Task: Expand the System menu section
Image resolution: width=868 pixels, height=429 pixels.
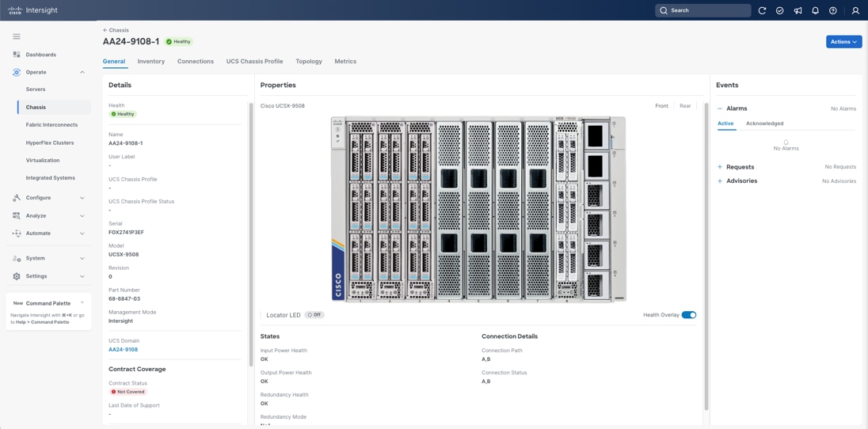Action: tap(82, 258)
